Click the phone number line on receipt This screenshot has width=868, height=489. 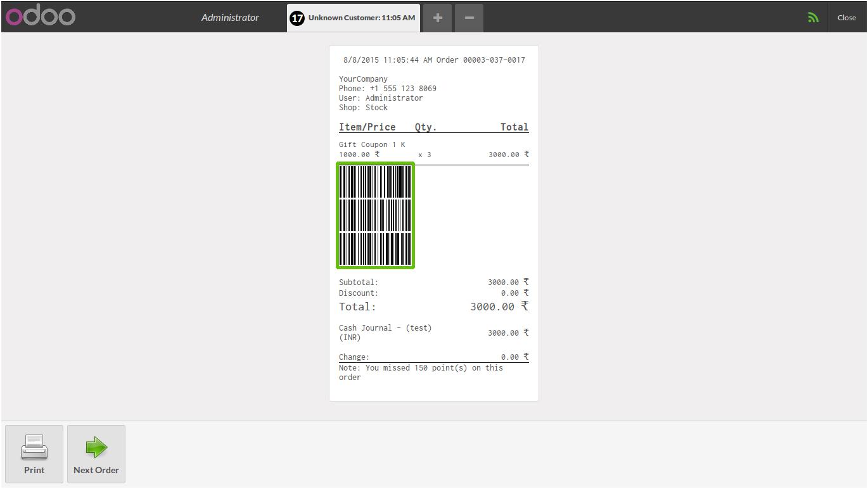[x=388, y=89]
